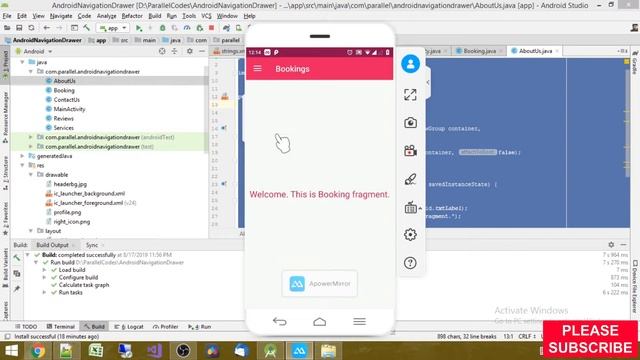Open the Terminal tool window
This screenshot has width=640, height=360.
pyautogui.click(x=60, y=327)
